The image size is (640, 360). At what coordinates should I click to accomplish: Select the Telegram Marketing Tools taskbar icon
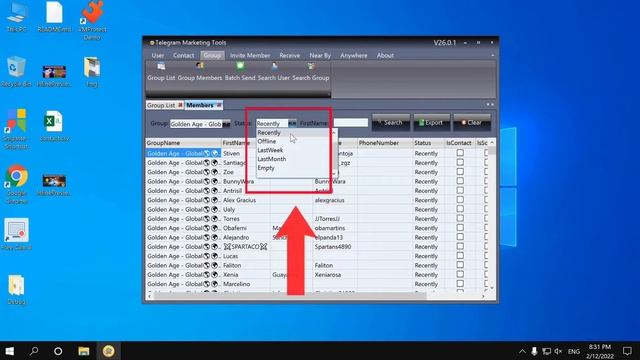(109, 351)
